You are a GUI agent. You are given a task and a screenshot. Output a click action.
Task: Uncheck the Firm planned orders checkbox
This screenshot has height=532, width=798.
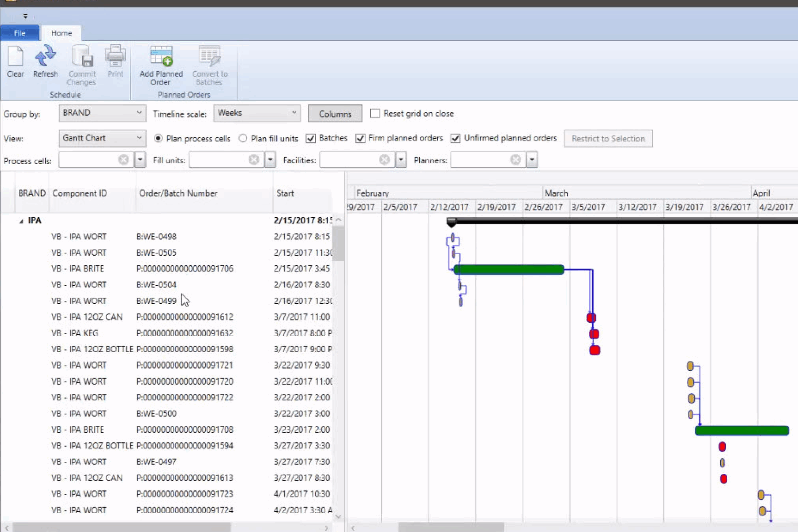coord(360,138)
